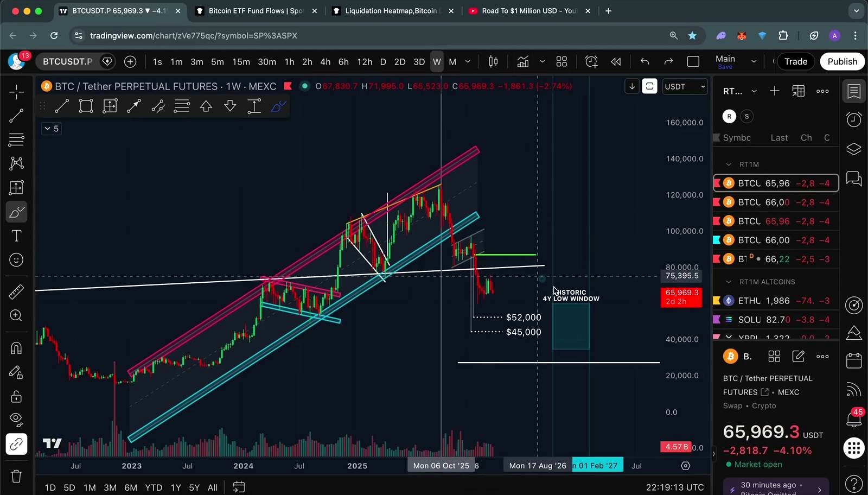This screenshot has width=868, height=495.
Task: Open notifications bell with 45 badge
Action: [854, 418]
